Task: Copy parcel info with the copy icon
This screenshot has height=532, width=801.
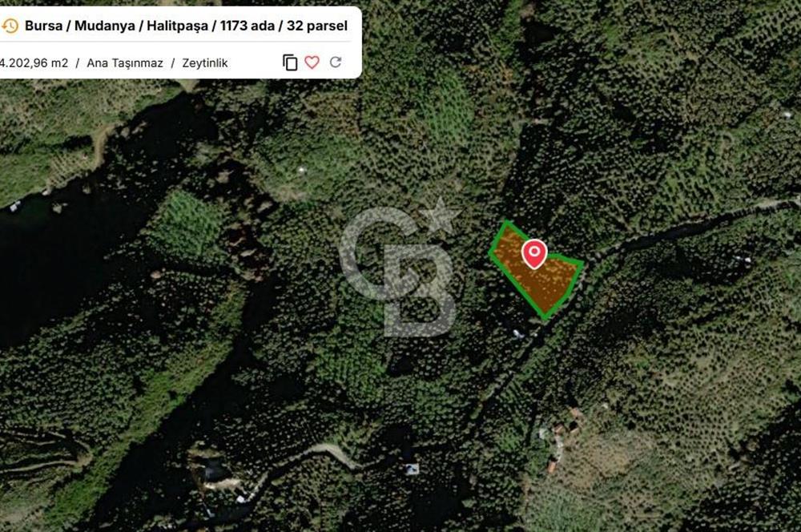Action: tap(290, 62)
